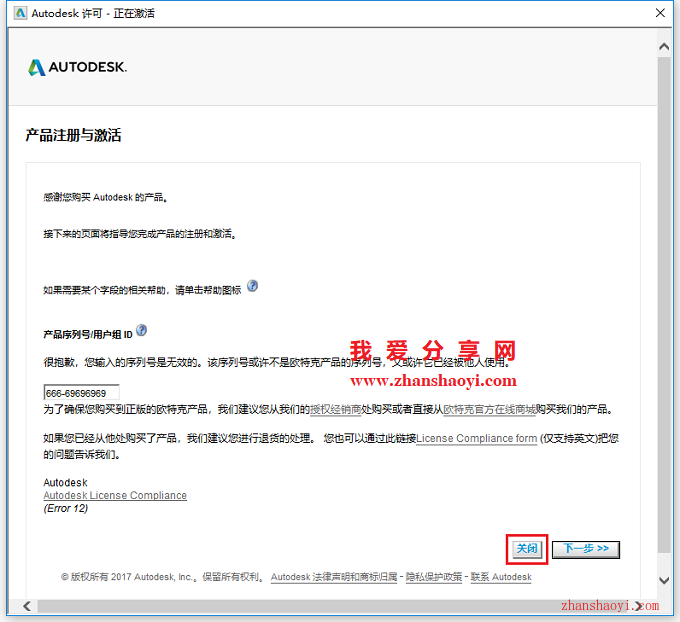
Task: Click the vertical scrollbar up arrow
Action: pos(664,46)
